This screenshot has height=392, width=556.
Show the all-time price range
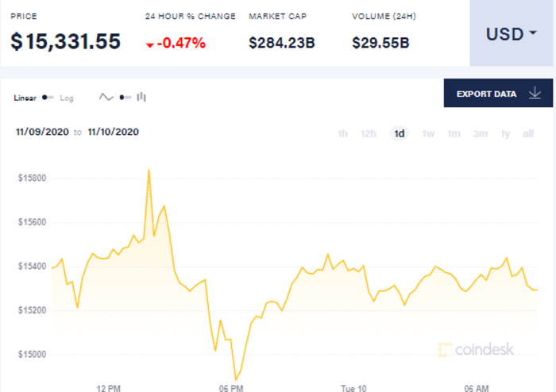tap(528, 133)
